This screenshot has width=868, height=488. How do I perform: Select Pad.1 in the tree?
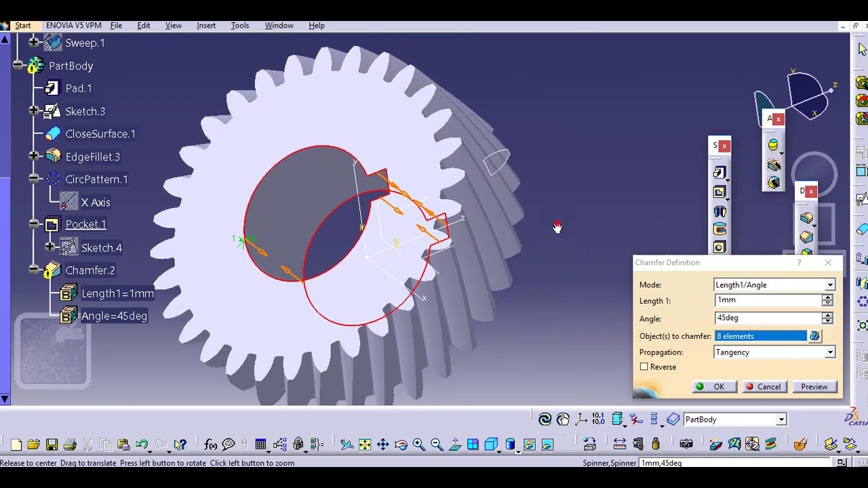tap(79, 88)
